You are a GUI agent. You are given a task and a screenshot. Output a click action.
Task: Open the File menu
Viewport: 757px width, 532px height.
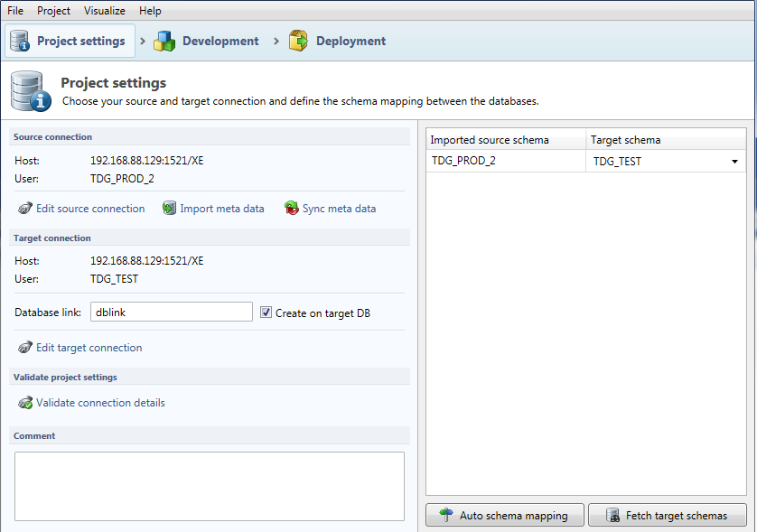tap(15, 11)
